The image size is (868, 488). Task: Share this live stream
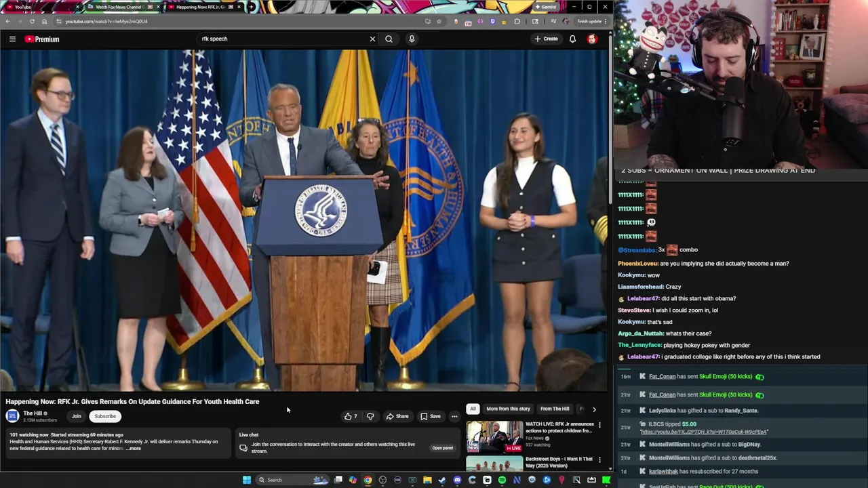[397, 416]
